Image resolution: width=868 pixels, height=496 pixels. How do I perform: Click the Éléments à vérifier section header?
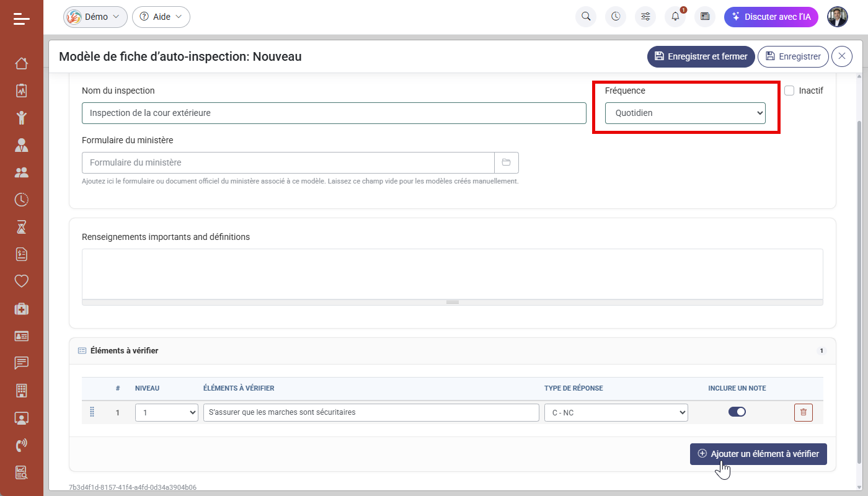453,351
